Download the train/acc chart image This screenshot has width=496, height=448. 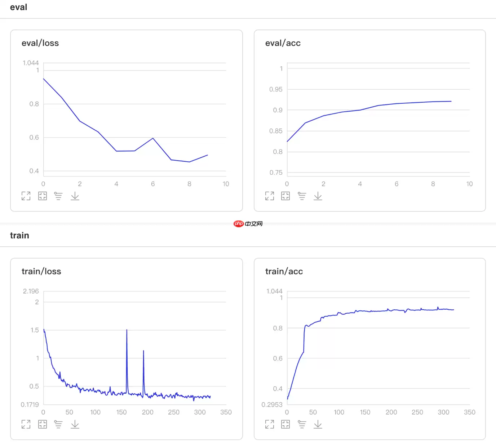click(318, 424)
